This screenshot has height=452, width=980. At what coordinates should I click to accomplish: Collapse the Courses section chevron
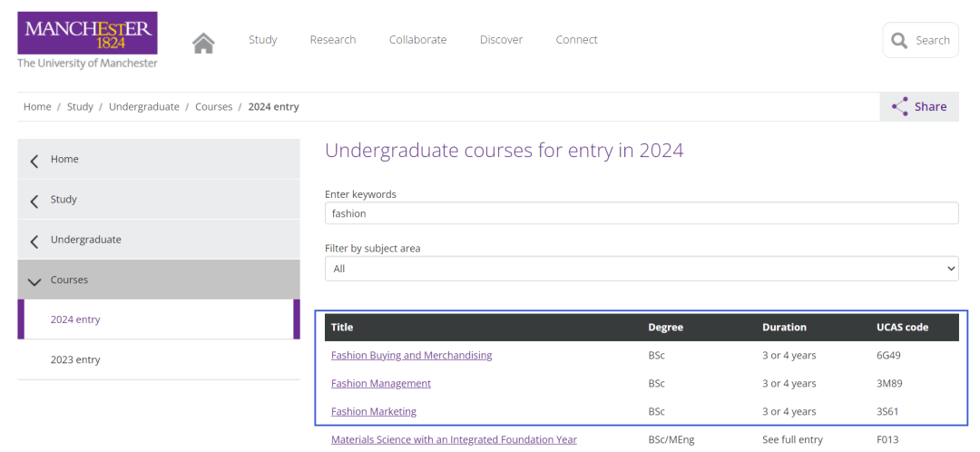pos(34,281)
